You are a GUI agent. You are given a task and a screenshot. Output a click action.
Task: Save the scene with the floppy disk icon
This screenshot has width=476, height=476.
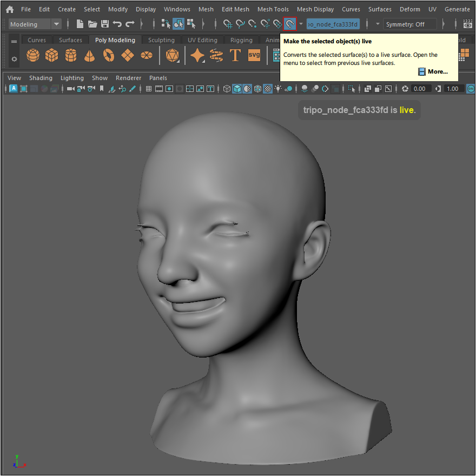105,24
